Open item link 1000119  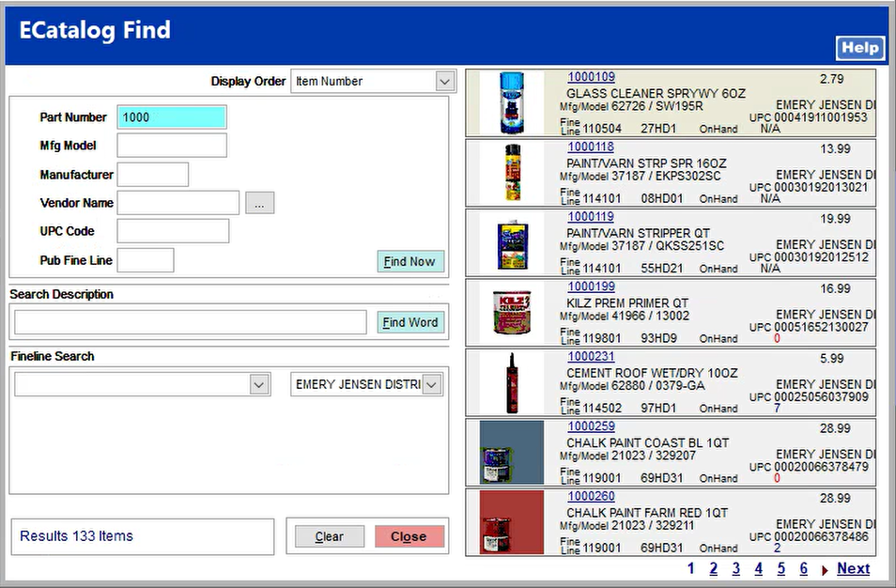click(591, 217)
